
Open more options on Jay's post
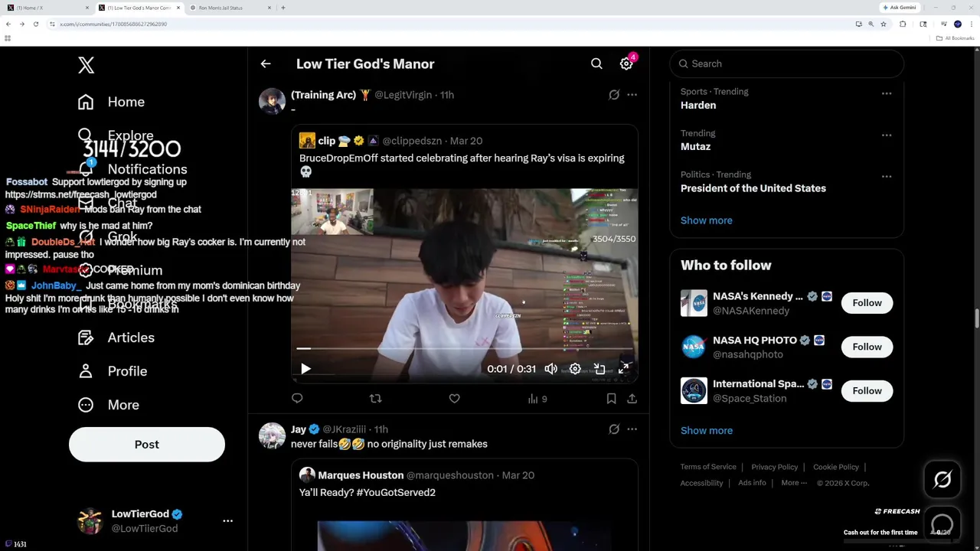point(632,429)
